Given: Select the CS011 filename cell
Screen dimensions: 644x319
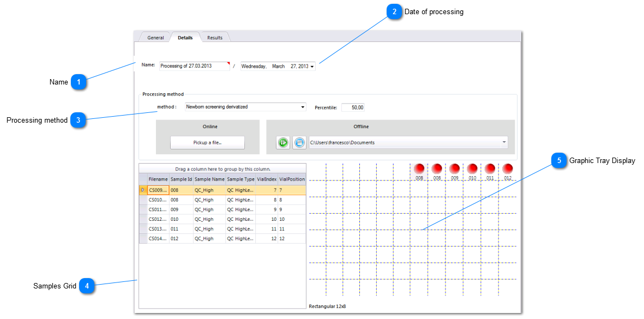Looking at the screenshot, I should coord(159,209).
